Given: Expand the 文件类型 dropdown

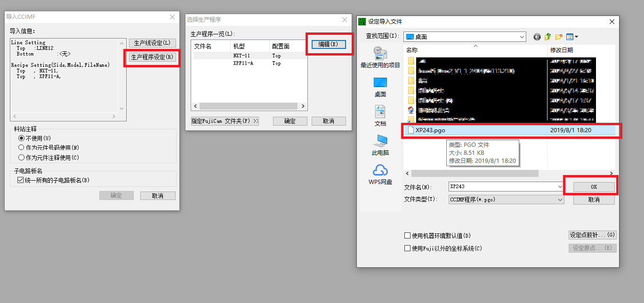Looking at the screenshot, I should point(560,199).
